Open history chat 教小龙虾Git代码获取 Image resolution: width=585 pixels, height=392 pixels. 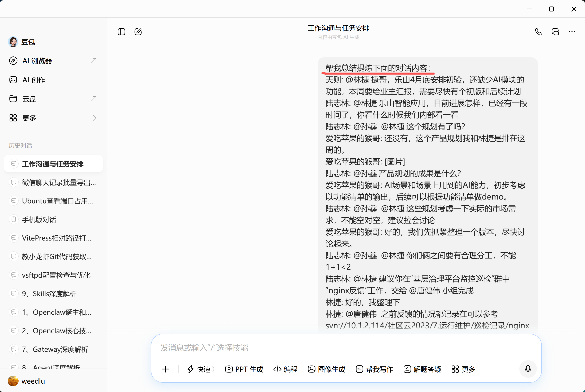pyautogui.click(x=53, y=257)
